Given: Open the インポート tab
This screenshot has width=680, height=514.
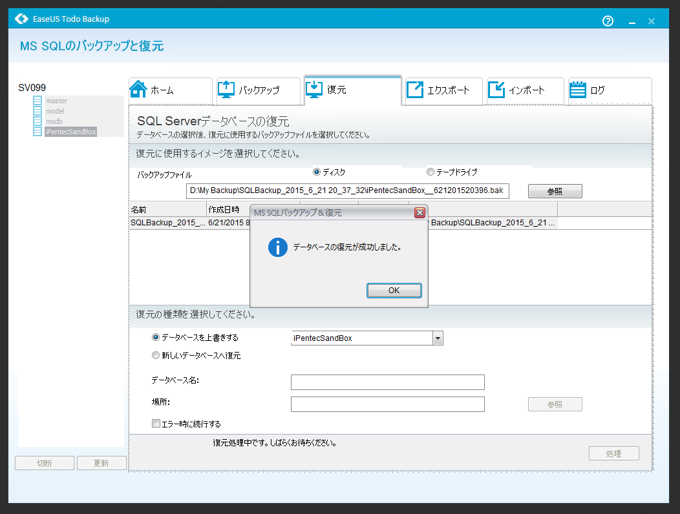Looking at the screenshot, I should point(525,90).
